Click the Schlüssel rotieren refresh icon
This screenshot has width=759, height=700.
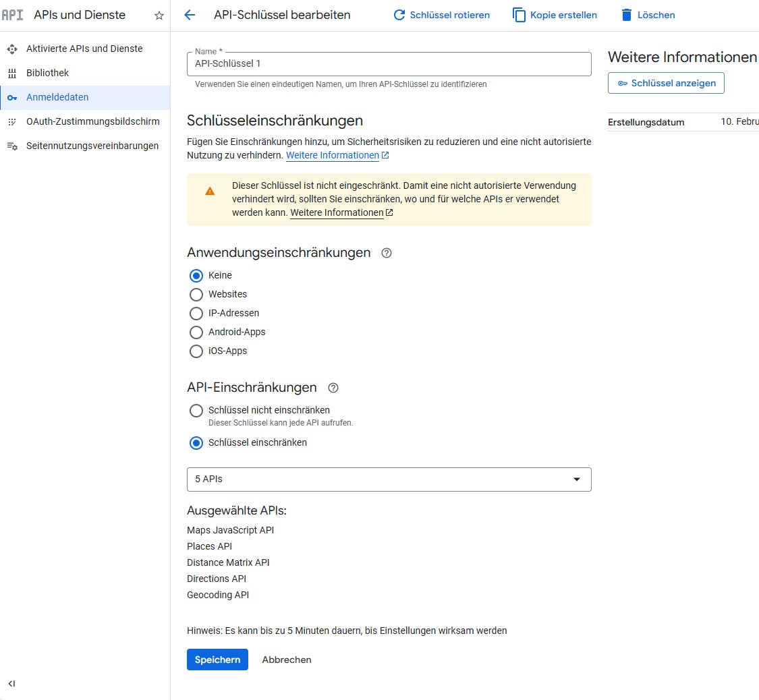tap(399, 15)
